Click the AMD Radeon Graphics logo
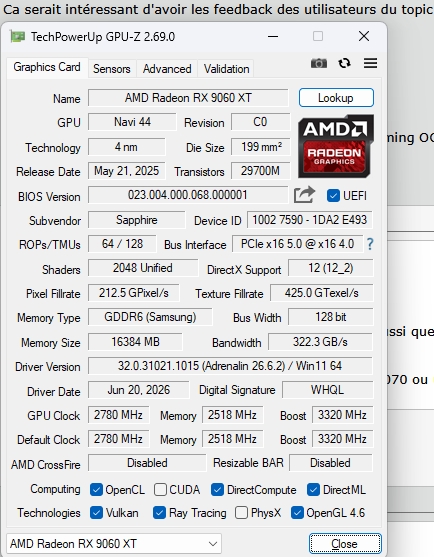 (336, 146)
